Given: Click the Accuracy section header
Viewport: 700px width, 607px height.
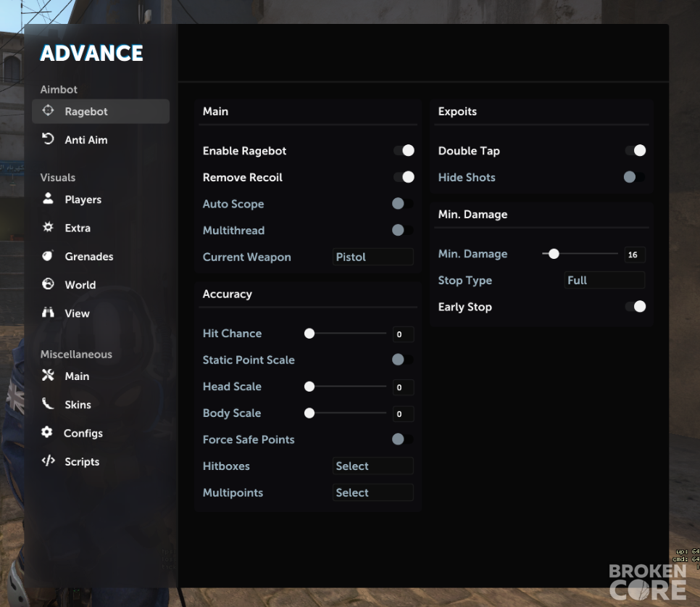Looking at the screenshot, I should click(x=228, y=294).
